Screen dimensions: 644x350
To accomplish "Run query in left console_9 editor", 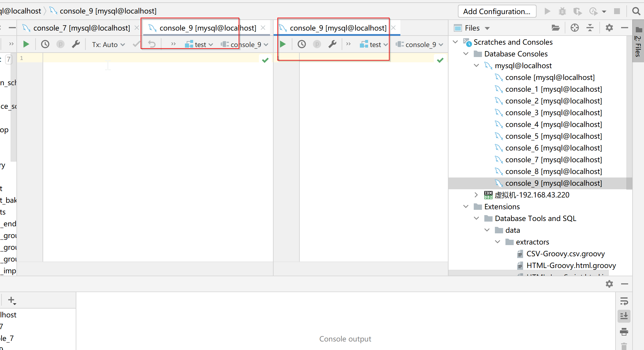I will point(26,44).
